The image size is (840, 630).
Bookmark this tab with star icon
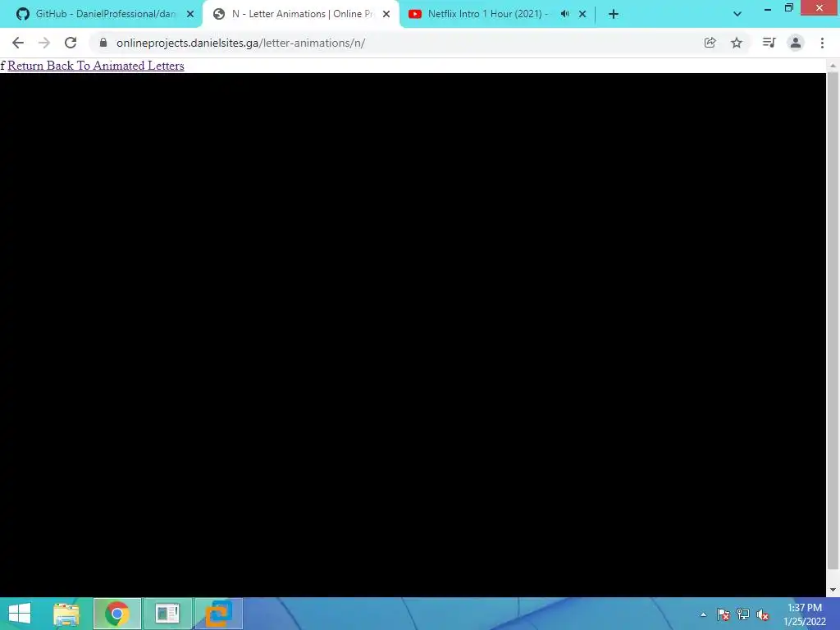click(737, 43)
